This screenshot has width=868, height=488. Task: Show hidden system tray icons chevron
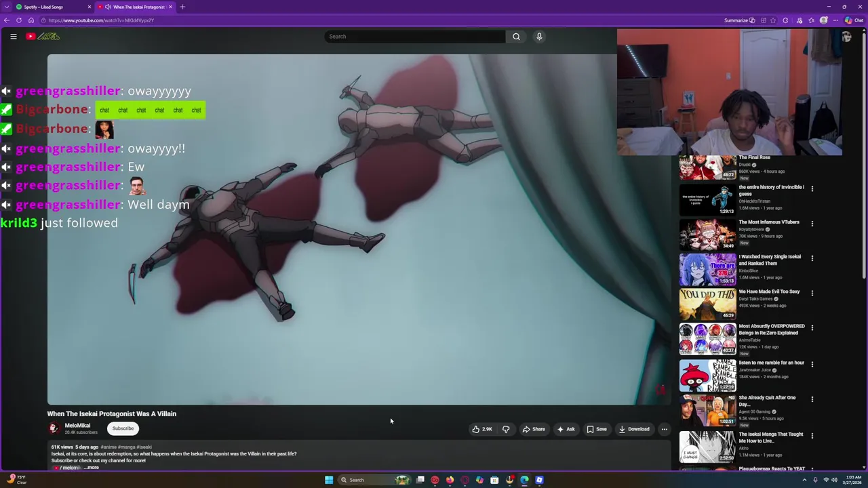(x=804, y=480)
